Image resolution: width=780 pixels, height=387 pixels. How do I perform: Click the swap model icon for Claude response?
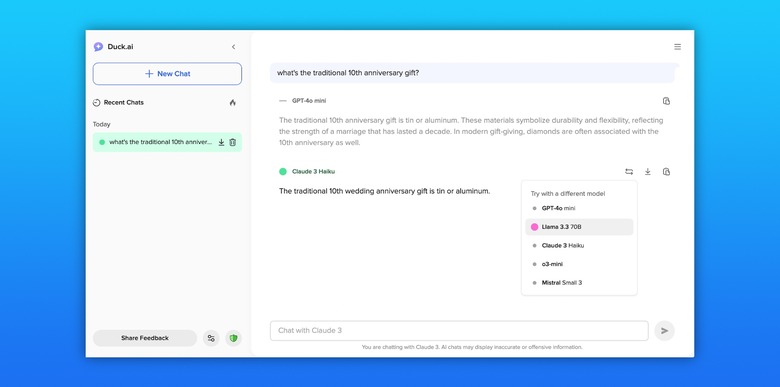coord(629,172)
